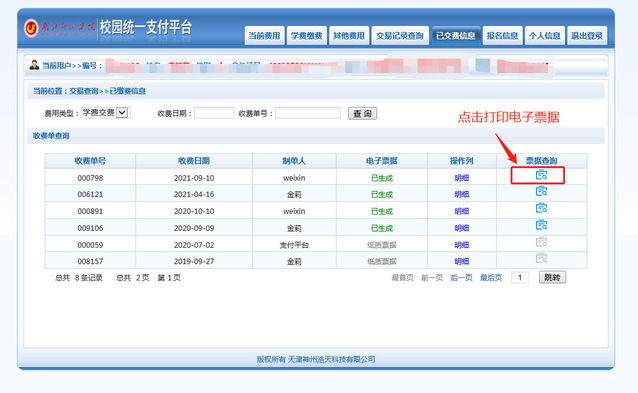
Task: Click the 操作列 column header
Action: coord(462,161)
